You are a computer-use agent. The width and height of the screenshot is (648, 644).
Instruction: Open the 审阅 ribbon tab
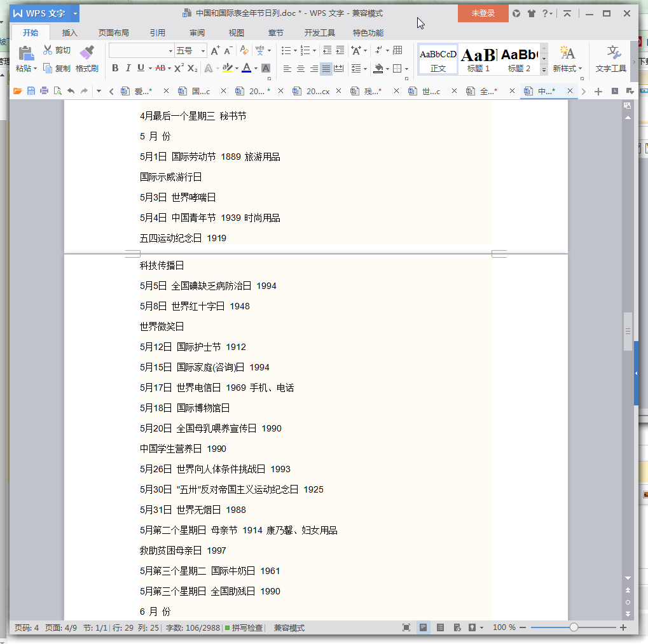point(197,32)
